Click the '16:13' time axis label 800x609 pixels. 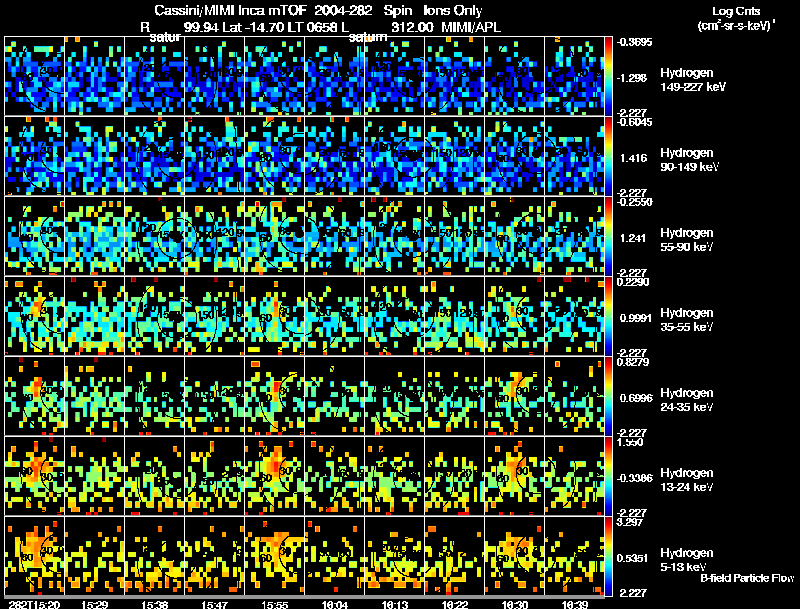click(395, 604)
